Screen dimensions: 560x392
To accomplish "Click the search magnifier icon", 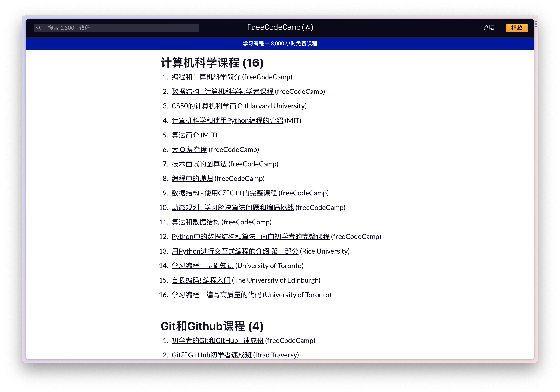I will [38, 28].
